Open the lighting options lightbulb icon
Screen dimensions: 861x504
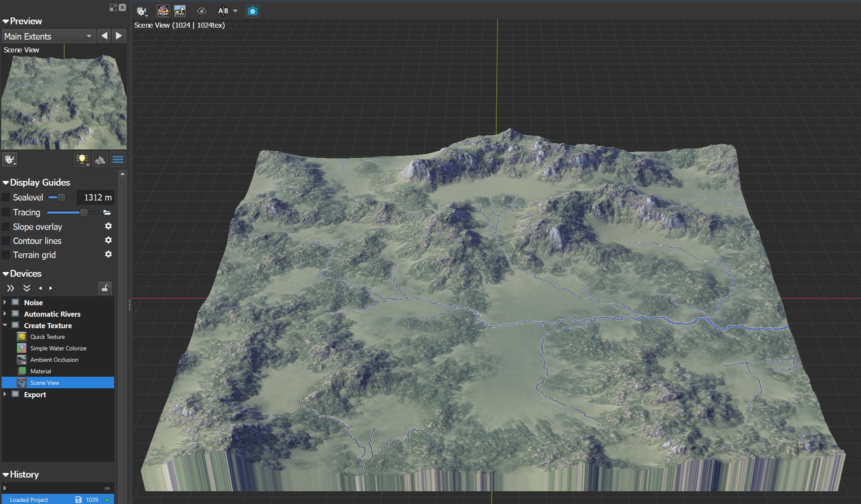pyautogui.click(x=82, y=160)
